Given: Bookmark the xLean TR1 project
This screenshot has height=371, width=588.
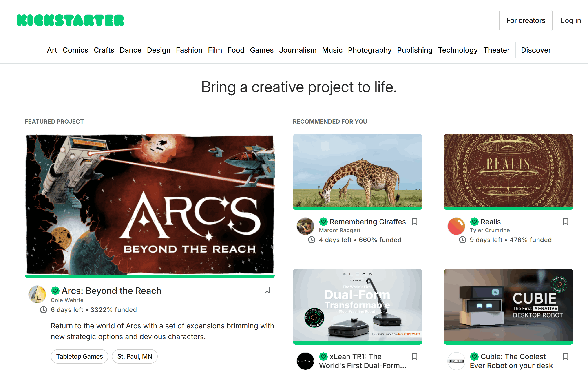Looking at the screenshot, I should (414, 357).
